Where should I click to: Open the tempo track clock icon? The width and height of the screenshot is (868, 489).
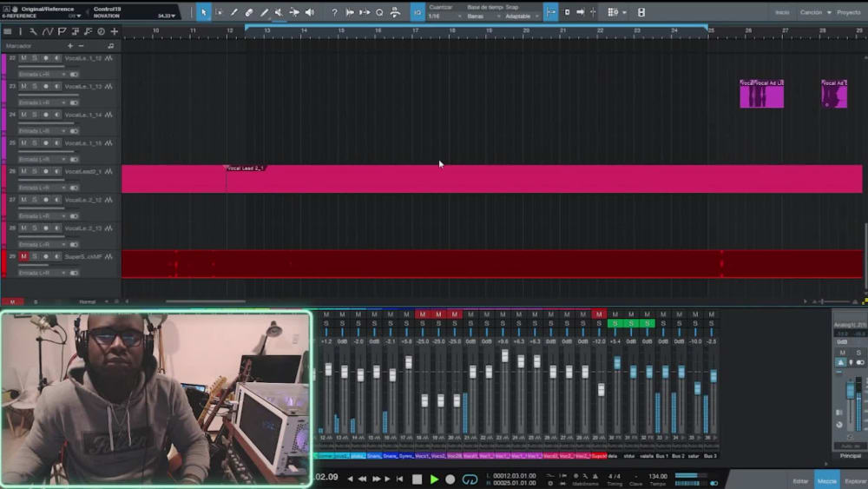tap(102, 31)
